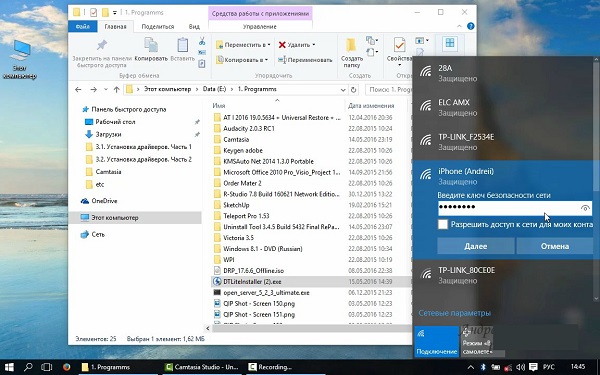Click the Paste clipboard icon

click(183, 45)
